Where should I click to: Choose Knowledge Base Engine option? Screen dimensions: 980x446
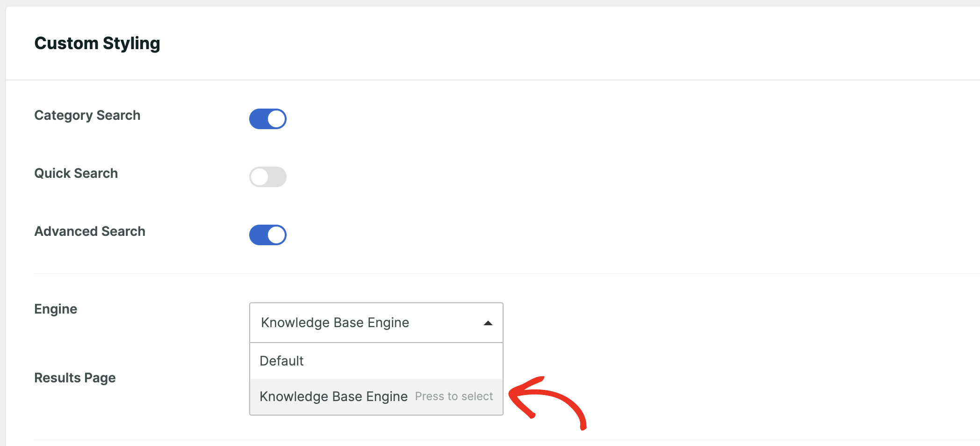tap(333, 396)
